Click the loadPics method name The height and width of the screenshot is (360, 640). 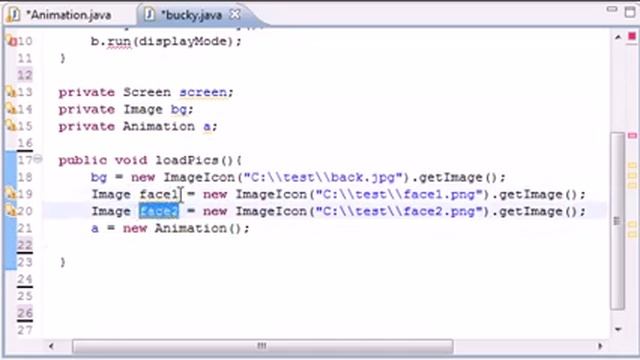[x=187, y=160]
